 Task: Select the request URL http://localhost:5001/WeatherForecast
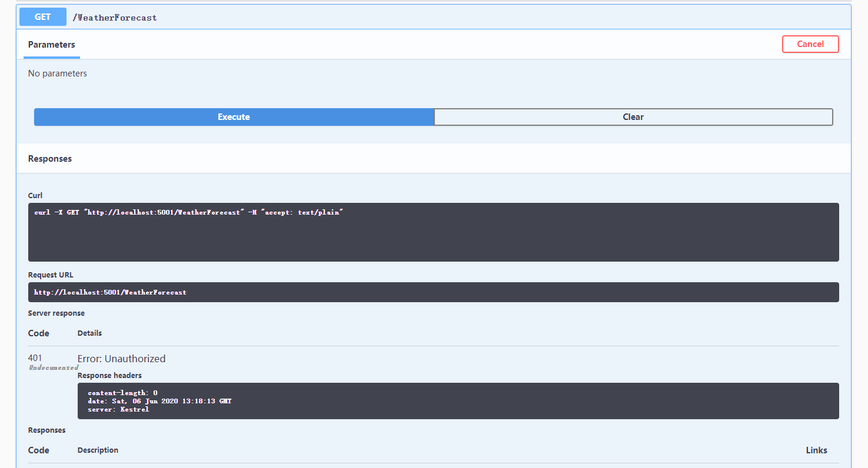[110, 292]
